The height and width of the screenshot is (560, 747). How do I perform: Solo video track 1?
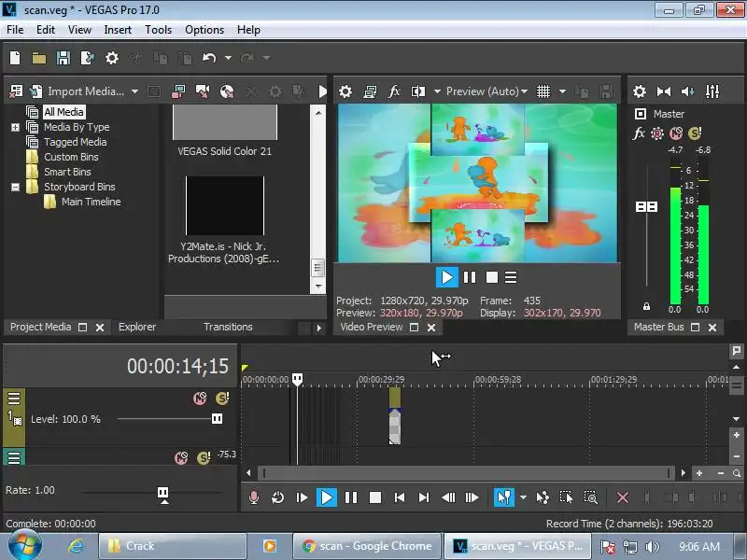tap(222, 399)
